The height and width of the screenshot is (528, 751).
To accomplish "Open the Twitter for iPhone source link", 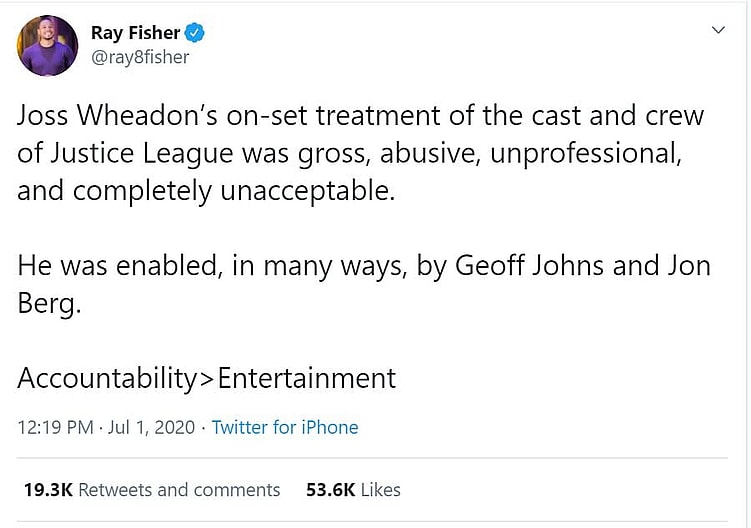I will (x=285, y=427).
